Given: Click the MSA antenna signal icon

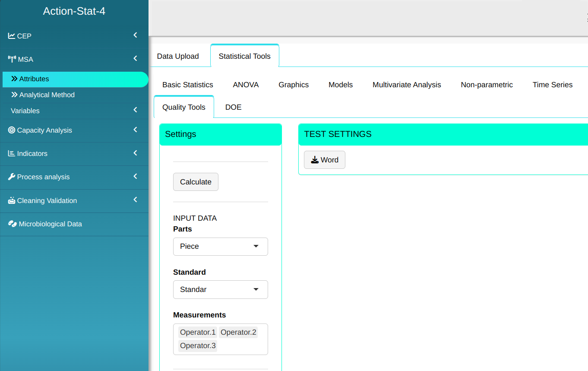Looking at the screenshot, I should point(12,59).
